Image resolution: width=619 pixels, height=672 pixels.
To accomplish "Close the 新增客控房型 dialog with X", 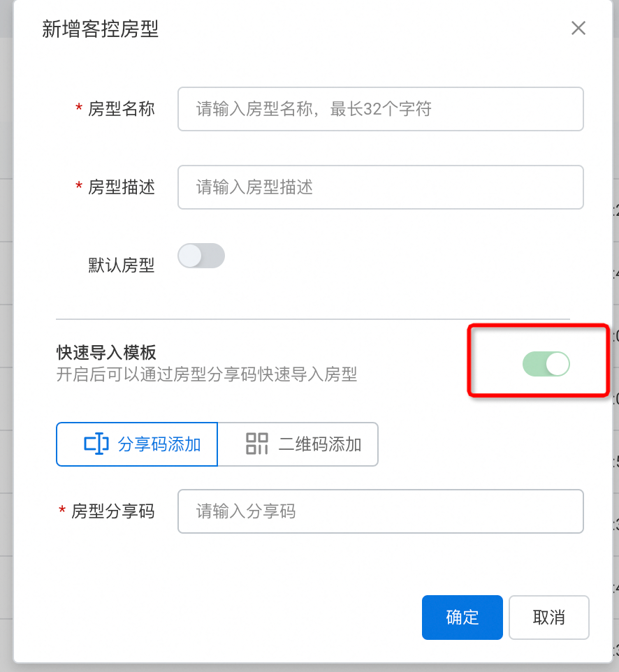I will pyautogui.click(x=578, y=28).
